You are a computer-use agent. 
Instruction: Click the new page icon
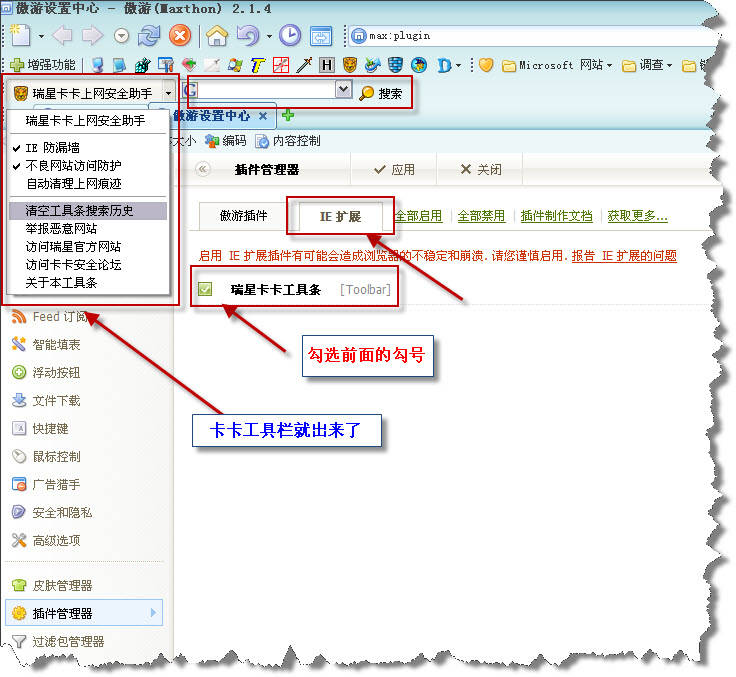pos(20,36)
